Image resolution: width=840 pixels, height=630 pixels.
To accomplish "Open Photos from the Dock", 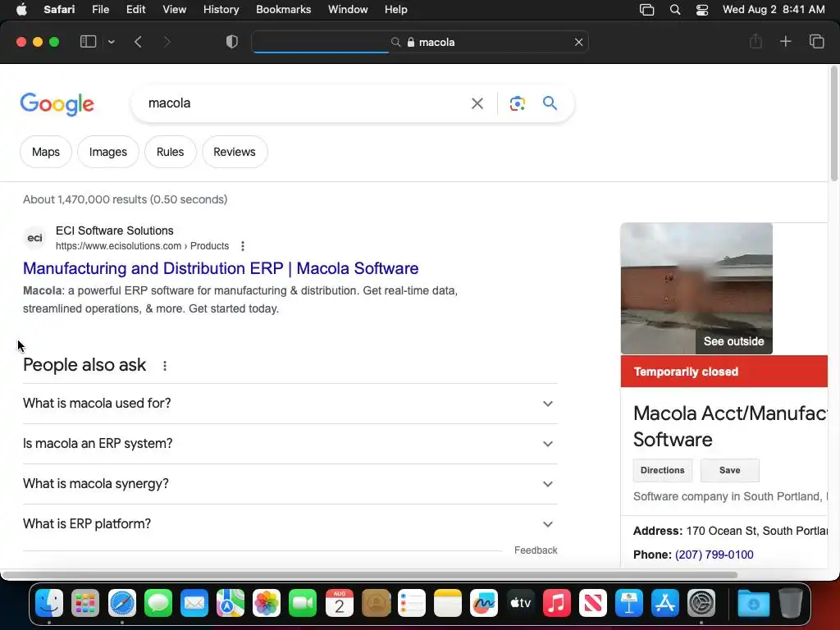I will click(267, 603).
